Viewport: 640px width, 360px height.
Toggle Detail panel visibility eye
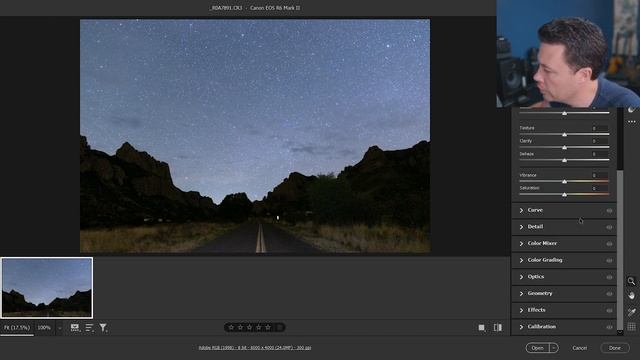click(609, 227)
